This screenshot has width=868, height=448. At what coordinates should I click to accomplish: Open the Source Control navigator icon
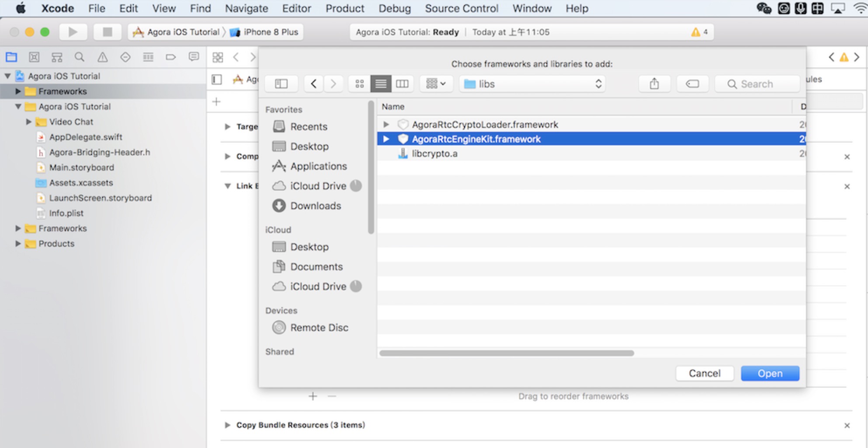click(x=34, y=57)
